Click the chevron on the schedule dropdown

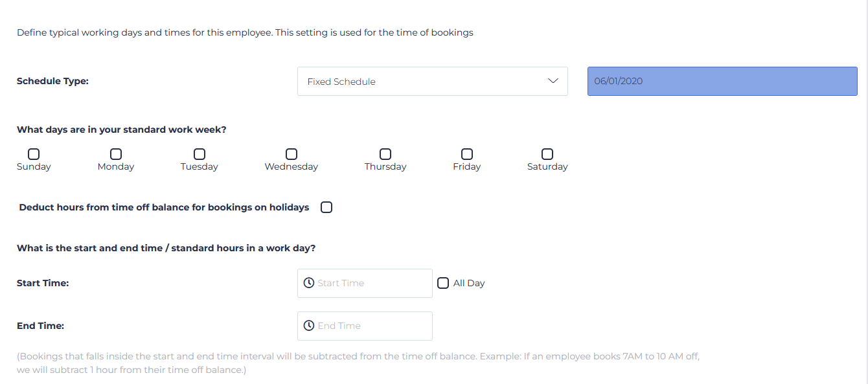554,81
